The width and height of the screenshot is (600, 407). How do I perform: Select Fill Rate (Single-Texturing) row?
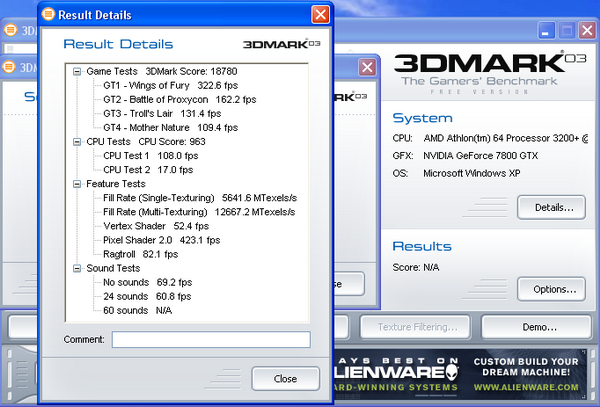click(x=200, y=198)
